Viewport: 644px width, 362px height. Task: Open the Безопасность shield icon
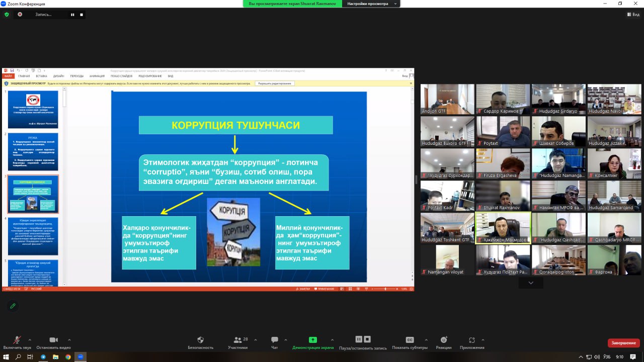[x=200, y=340]
